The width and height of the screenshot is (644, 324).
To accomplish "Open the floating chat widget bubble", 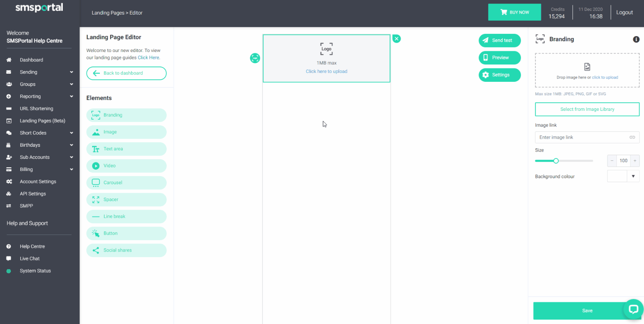I will (x=633, y=309).
